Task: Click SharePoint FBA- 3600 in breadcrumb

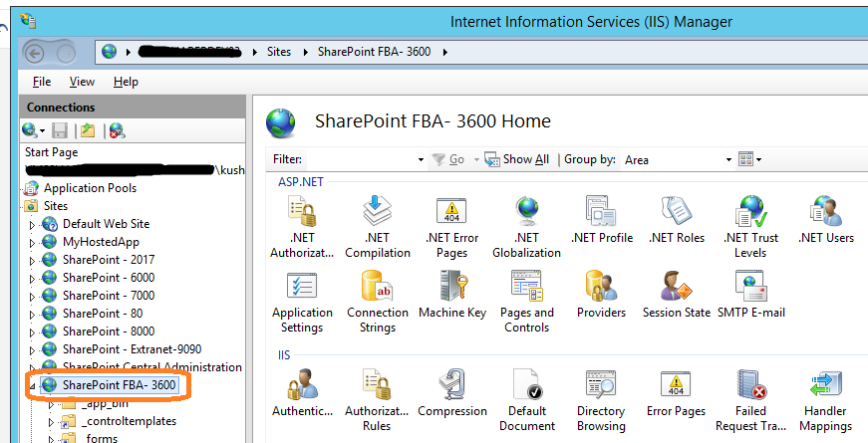Action: tap(375, 52)
